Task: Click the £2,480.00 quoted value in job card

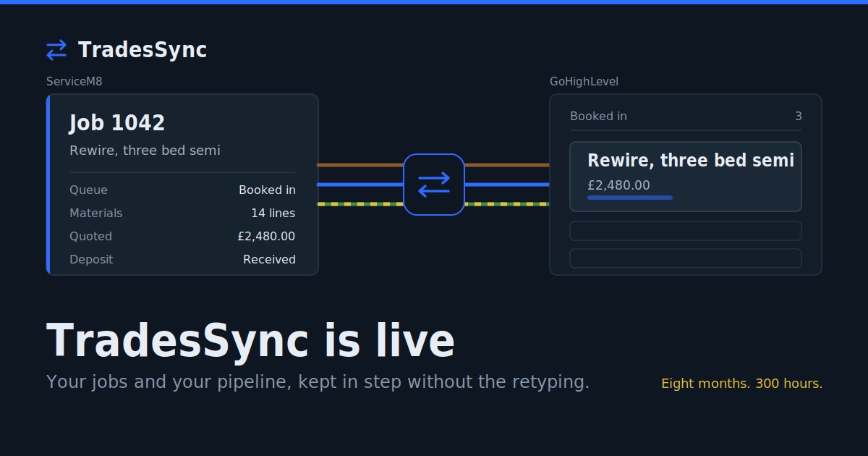Action: pos(266,237)
